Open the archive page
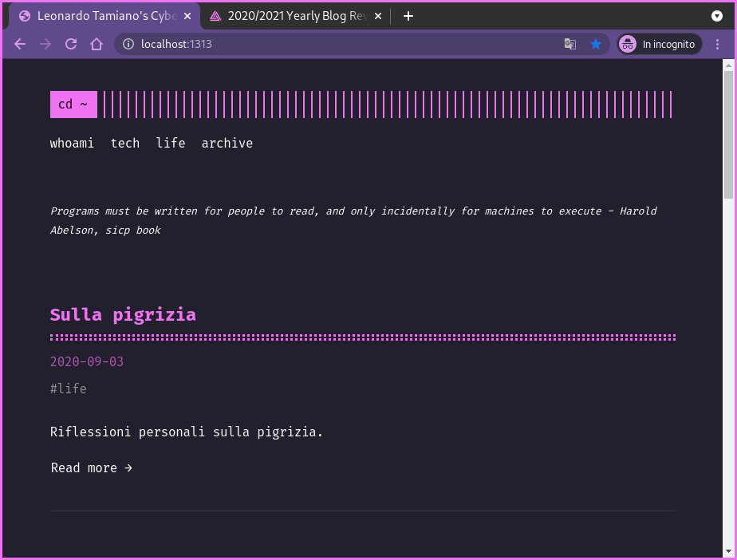The width and height of the screenshot is (737, 560). (x=227, y=143)
